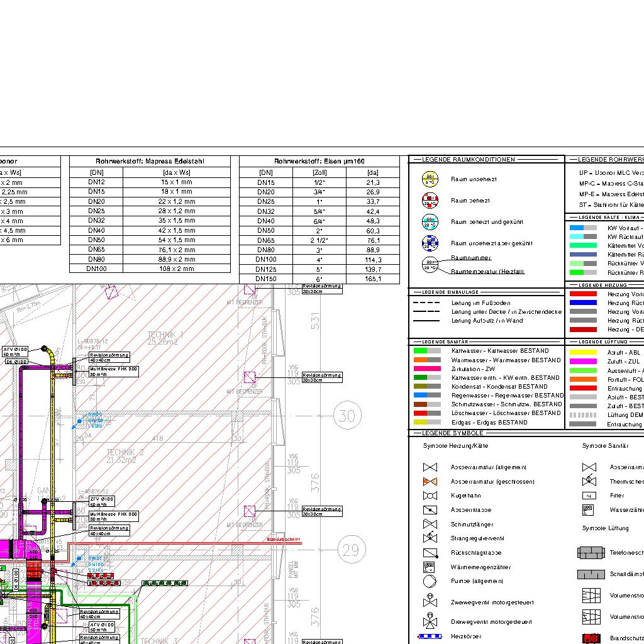Select the yellow Raum unbeheizt room marker

tap(430, 179)
